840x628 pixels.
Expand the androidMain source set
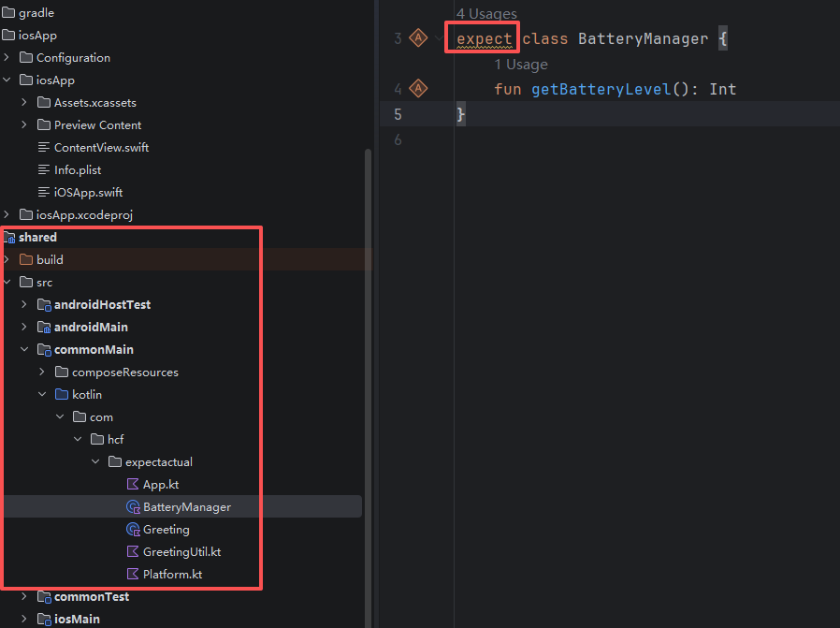(x=24, y=327)
